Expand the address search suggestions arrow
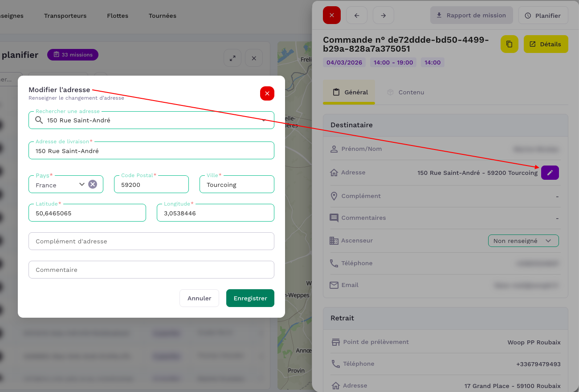The image size is (579, 392). point(264,120)
